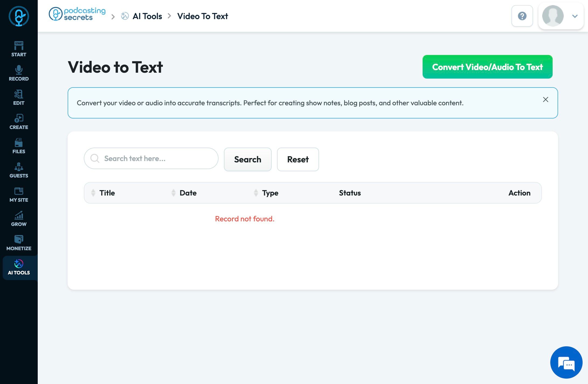Expand the user profile dropdown chevron

[x=575, y=16]
